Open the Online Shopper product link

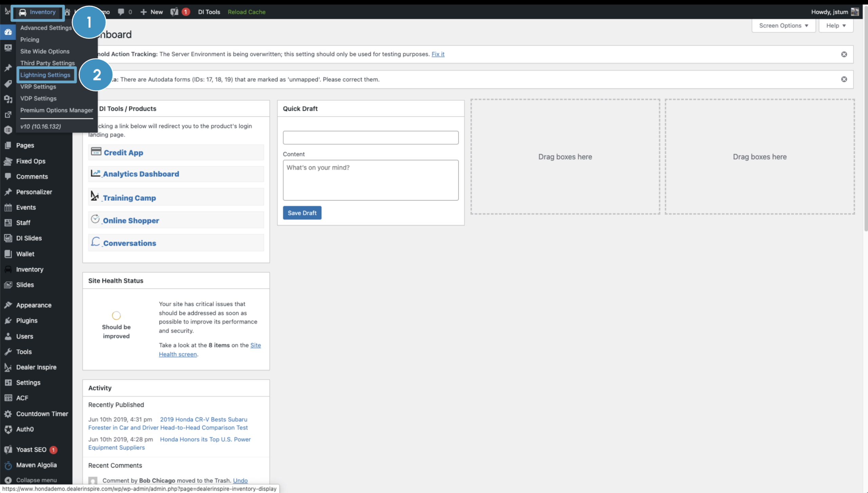[131, 220]
